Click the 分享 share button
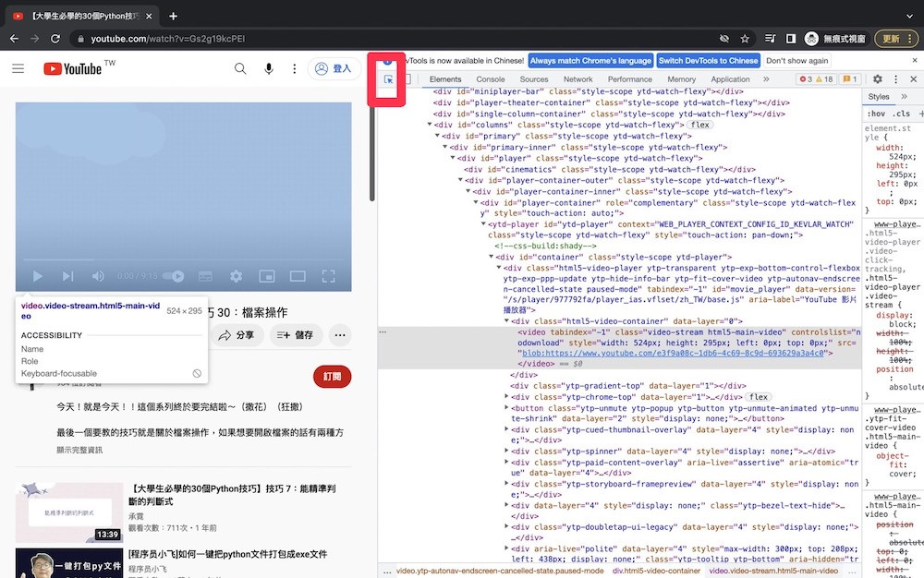The height and width of the screenshot is (578, 924). pos(236,335)
